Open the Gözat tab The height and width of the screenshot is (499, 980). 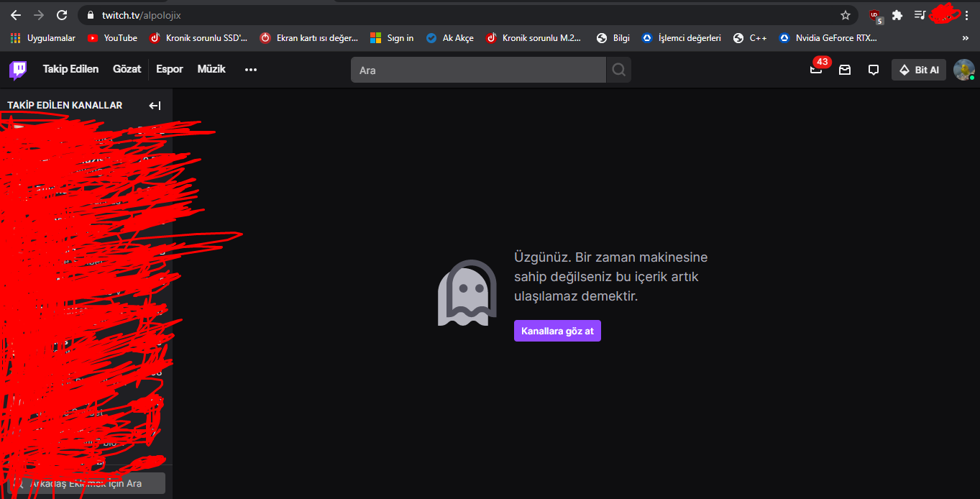127,70
